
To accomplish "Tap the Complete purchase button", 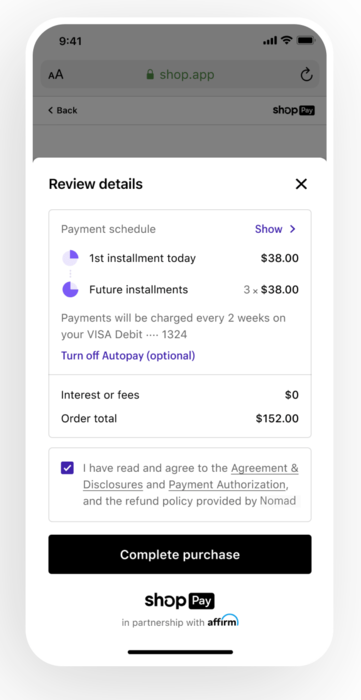I will click(x=180, y=554).
